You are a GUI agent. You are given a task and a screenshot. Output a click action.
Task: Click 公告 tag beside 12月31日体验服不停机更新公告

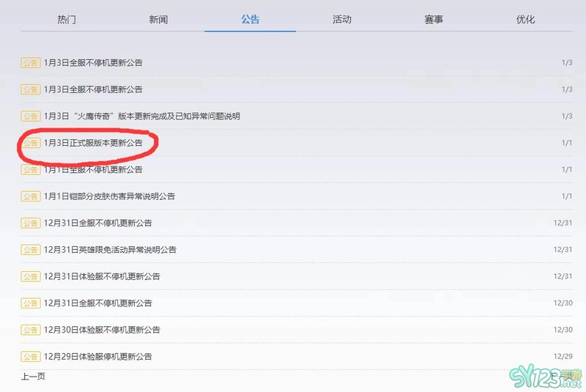31,276
